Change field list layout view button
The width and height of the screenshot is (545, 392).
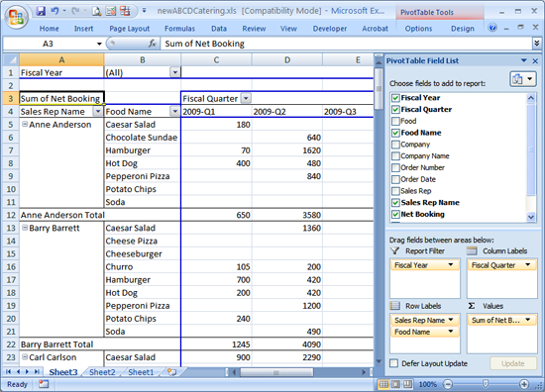click(523, 79)
